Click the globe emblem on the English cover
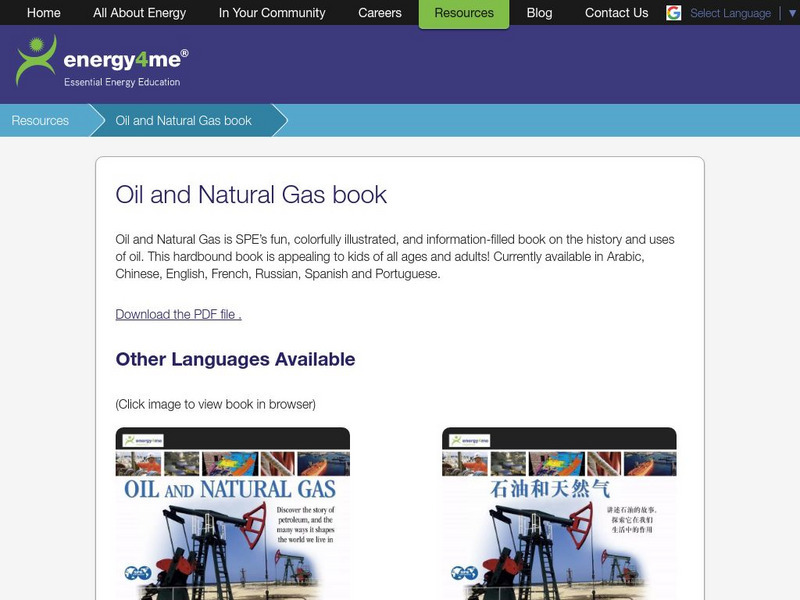The image size is (800, 600). [138, 573]
